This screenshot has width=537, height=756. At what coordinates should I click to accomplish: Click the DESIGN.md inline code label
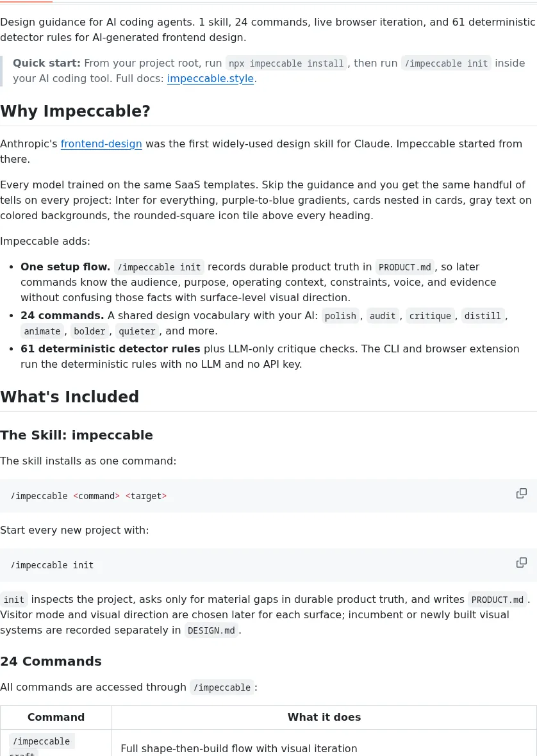[x=211, y=630]
